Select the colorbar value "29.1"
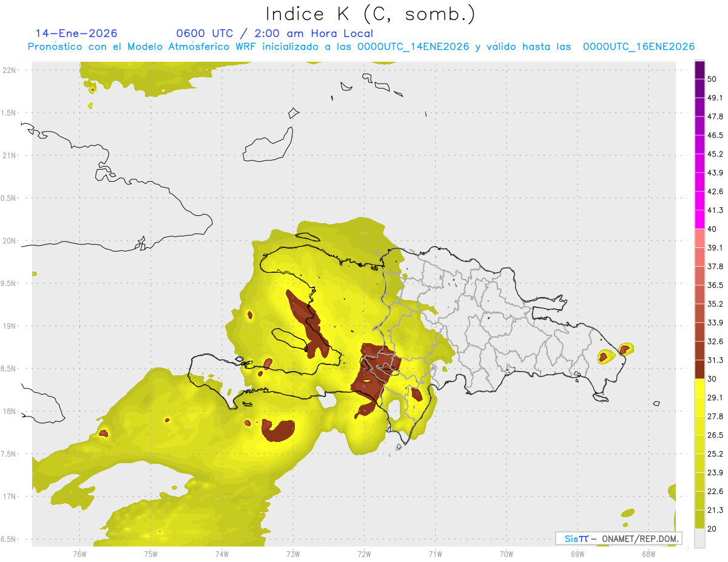The image size is (728, 562). pyautogui.click(x=715, y=398)
